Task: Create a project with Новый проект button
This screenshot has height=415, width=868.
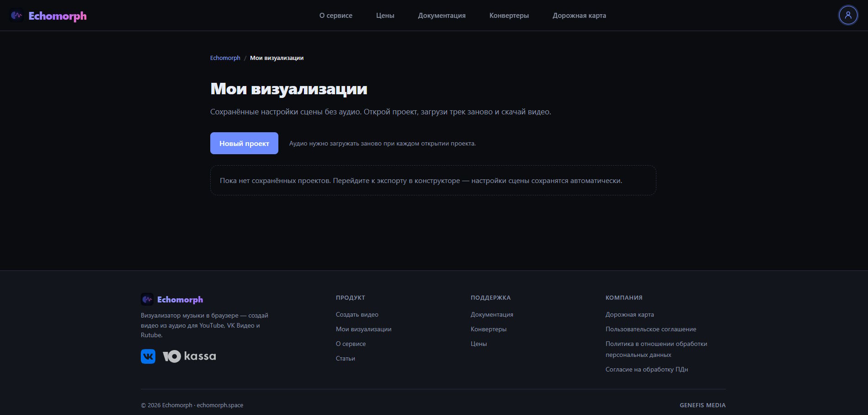Action: tap(244, 143)
